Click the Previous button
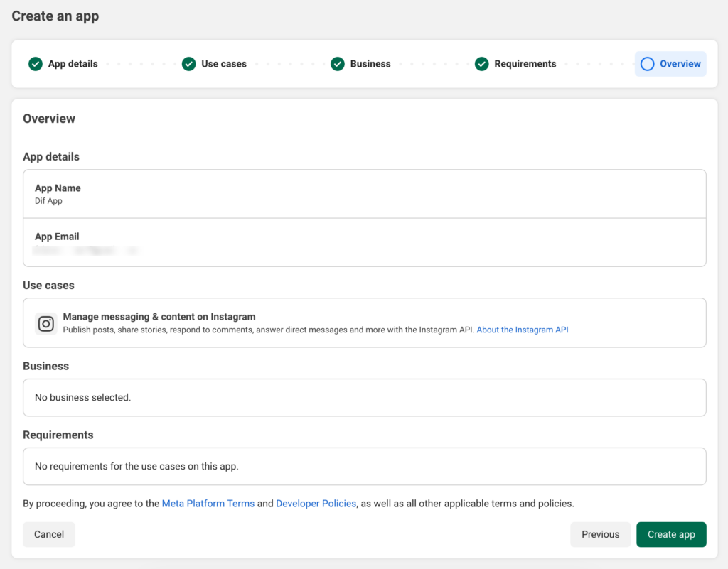The width and height of the screenshot is (728, 569). click(600, 535)
